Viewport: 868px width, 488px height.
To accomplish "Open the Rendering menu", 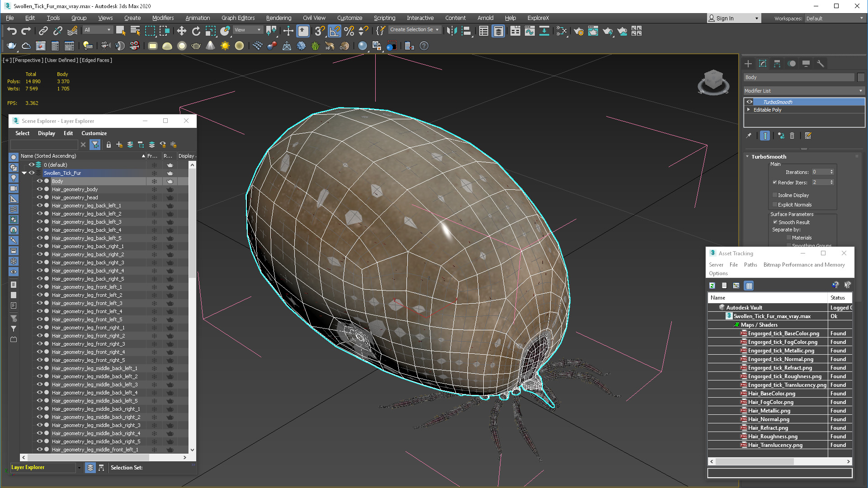I will pos(278,18).
